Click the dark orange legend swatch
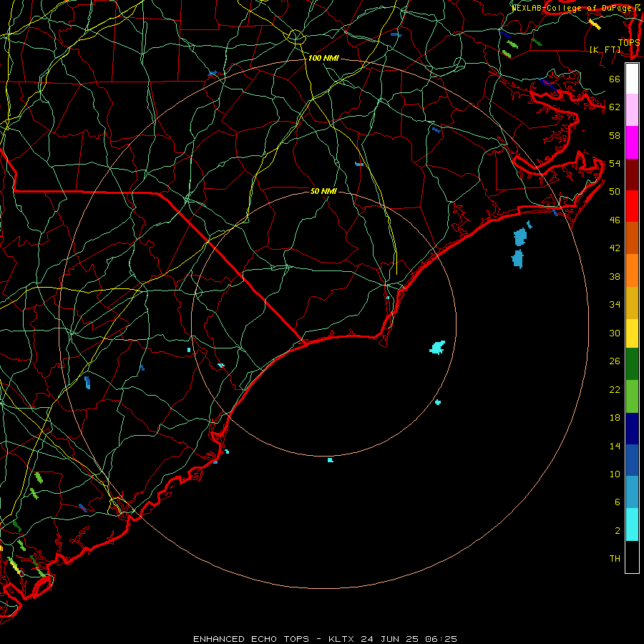Screen dimensions: 644x644 632,238
